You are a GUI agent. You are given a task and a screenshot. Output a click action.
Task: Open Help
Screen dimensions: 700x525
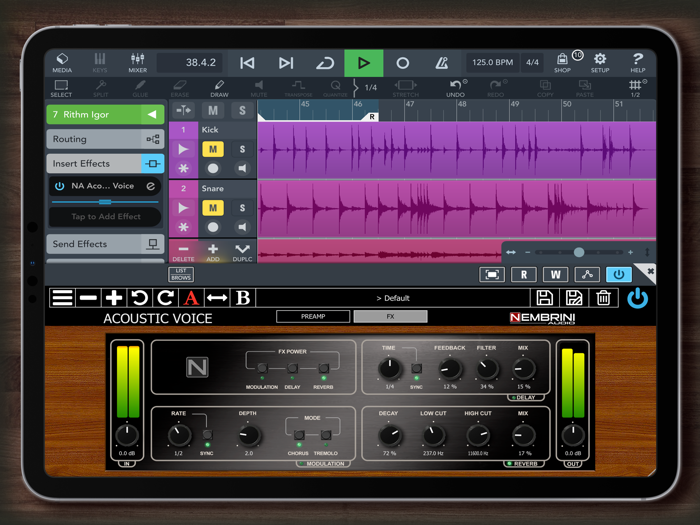pyautogui.click(x=638, y=63)
